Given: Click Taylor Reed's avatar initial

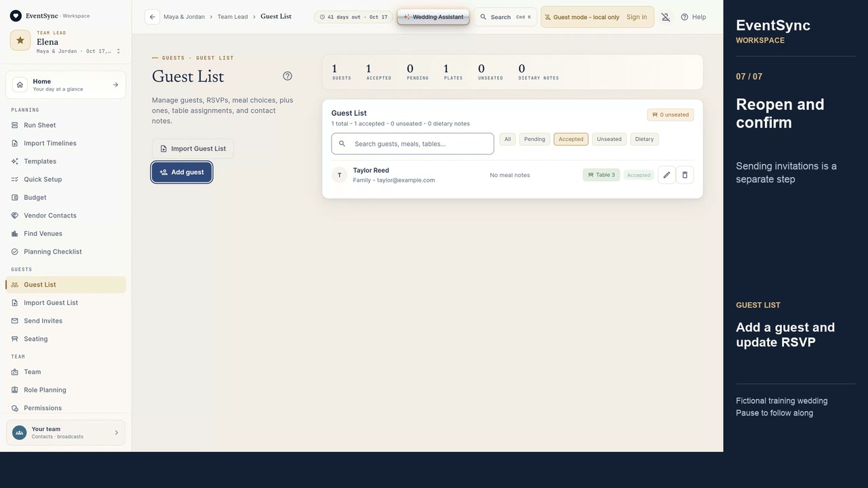Looking at the screenshot, I should (340, 175).
